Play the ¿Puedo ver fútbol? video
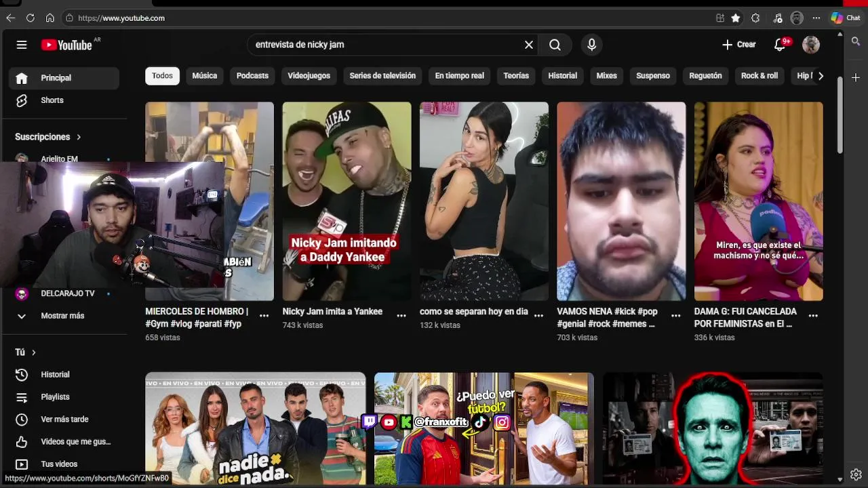The image size is (868, 488). (484, 428)
